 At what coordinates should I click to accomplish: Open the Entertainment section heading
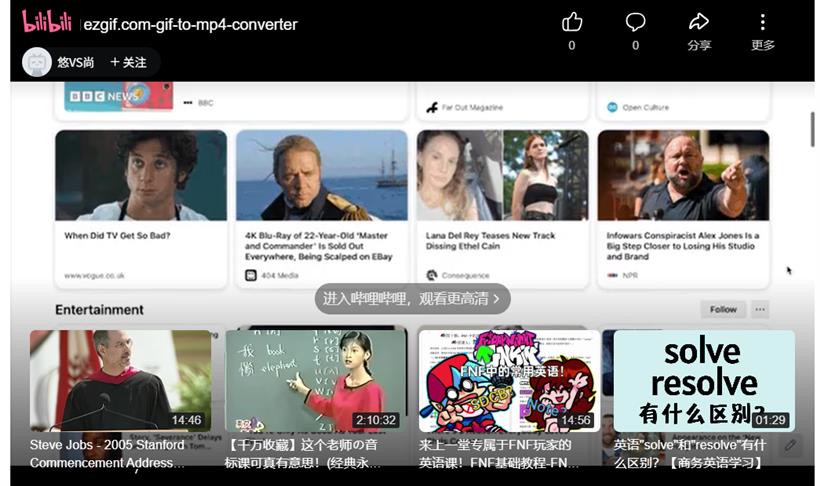[x=99, y=310]
